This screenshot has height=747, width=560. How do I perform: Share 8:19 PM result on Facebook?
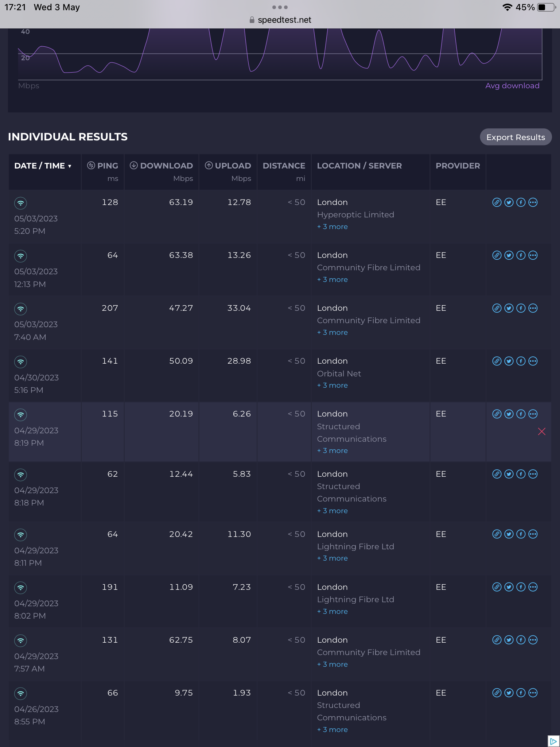coord(521,414)
